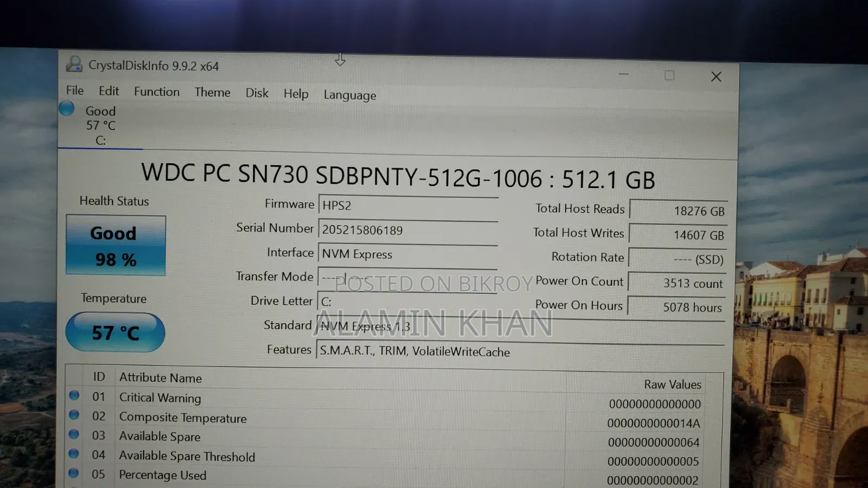
Task: Click the drive model title WDC PC SN730
Action: (398, 176)
